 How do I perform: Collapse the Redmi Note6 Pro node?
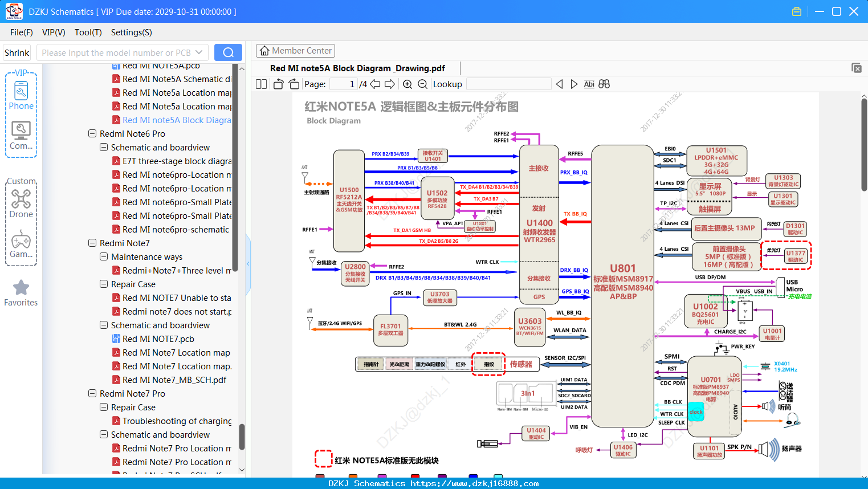[x=92, y=134]
